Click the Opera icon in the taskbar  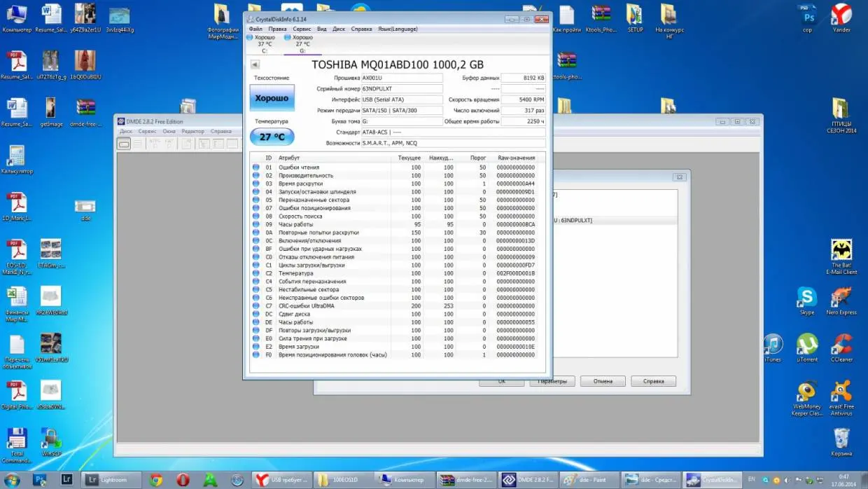point(183,480)
